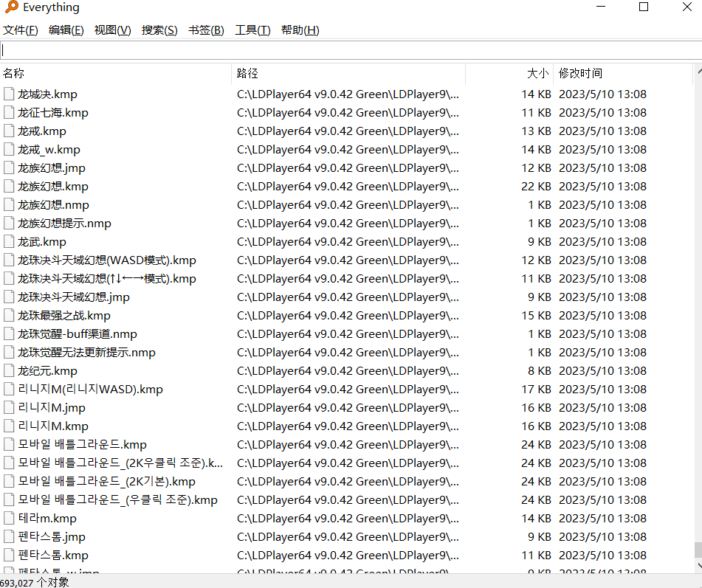Image resolution: width=702 pixels, height=588 pixels.
Task: Click file icon of 龙戒_w.kmp
Action: 9,150
